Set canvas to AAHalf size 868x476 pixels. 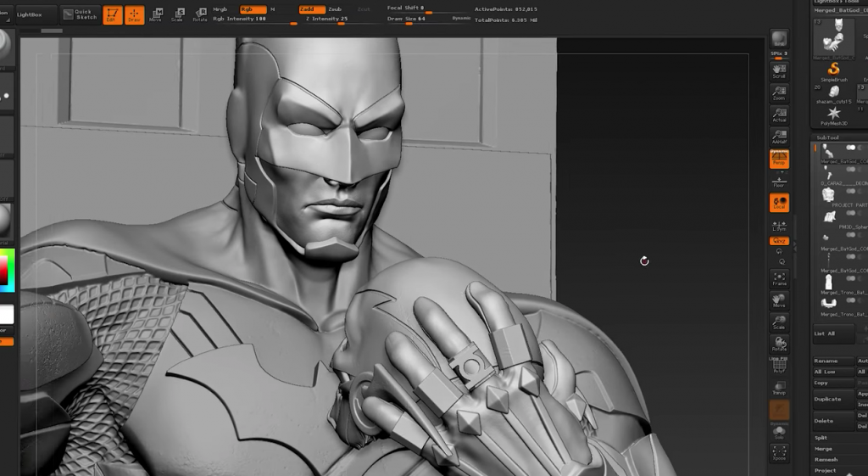[x=780, y=137]
